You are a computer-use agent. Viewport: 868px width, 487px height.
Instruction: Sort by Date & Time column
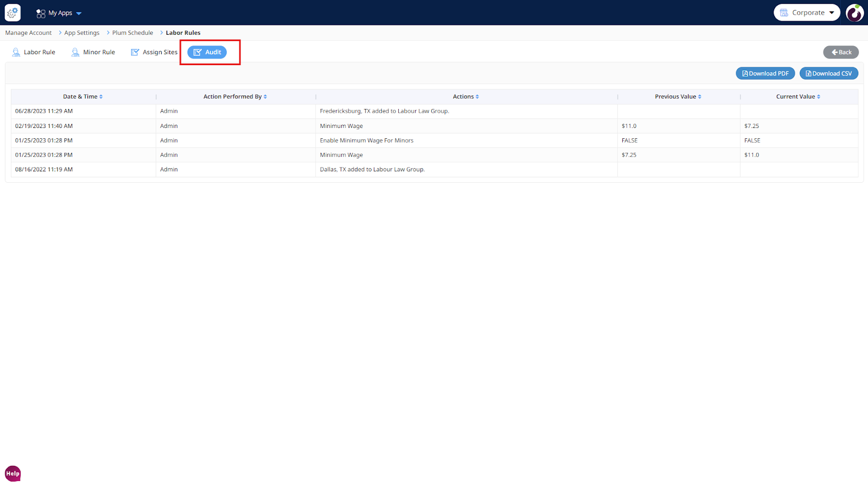click(x=82, y=97)
